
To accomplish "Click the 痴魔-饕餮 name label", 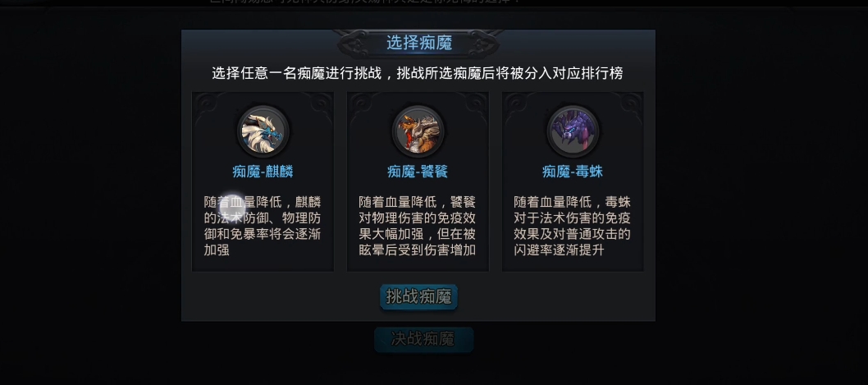I will click(x=418, y=172).
